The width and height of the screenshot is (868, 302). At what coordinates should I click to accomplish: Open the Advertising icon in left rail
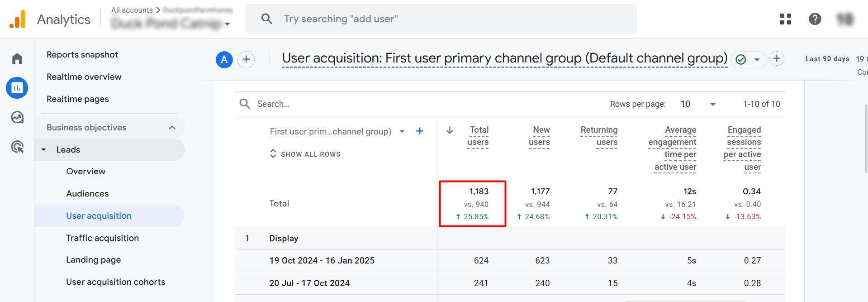[x=17, y=147]
